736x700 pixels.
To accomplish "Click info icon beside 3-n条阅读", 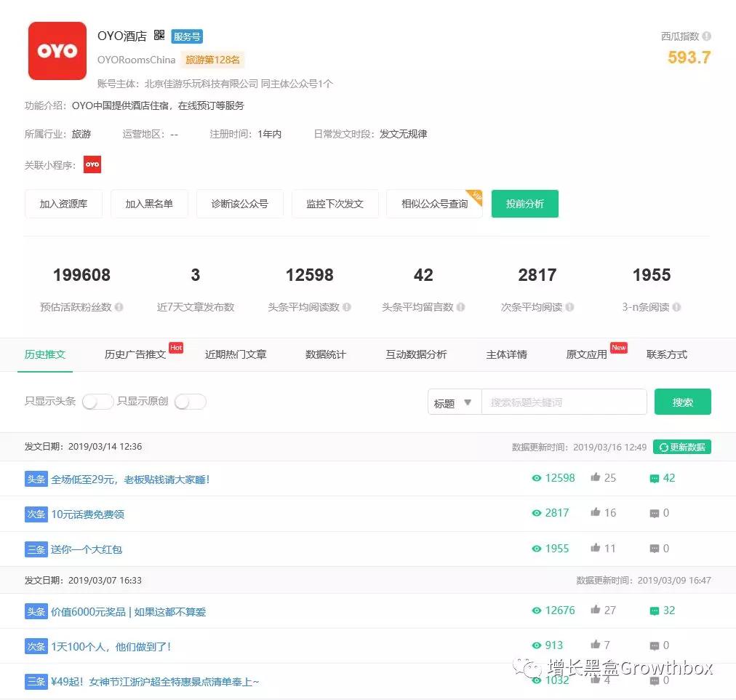I will pyautogui.click(x=676, y=307).
